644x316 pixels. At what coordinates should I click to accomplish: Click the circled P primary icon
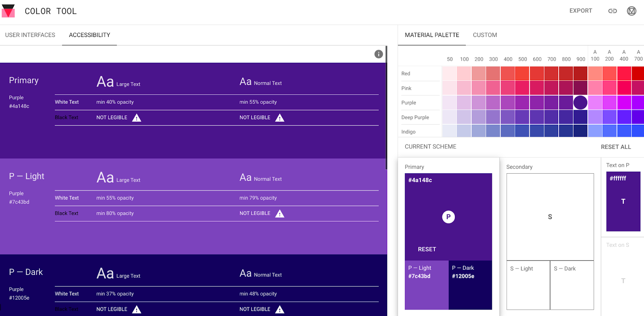pos(448,217)
